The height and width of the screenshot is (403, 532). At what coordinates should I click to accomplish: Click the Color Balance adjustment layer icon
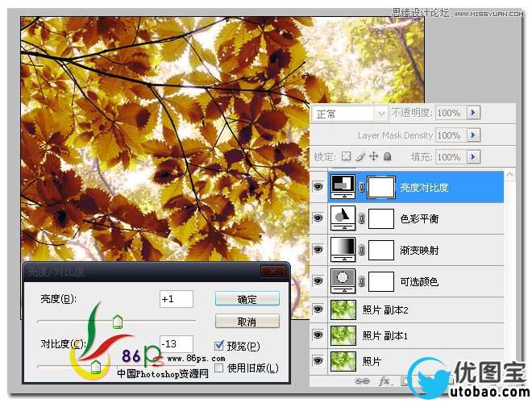[343, 218]
